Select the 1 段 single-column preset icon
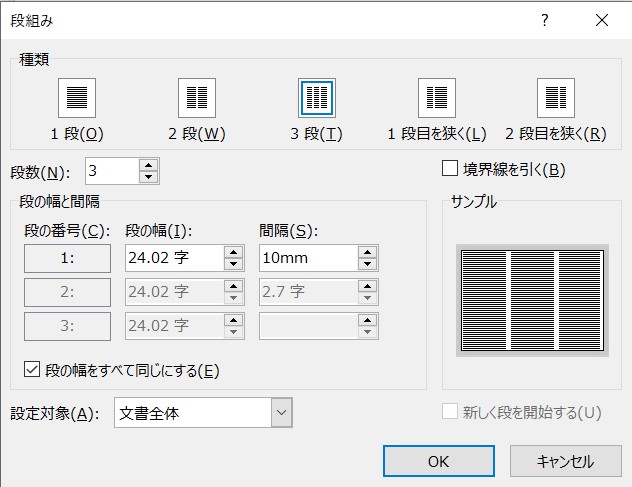 77,98
